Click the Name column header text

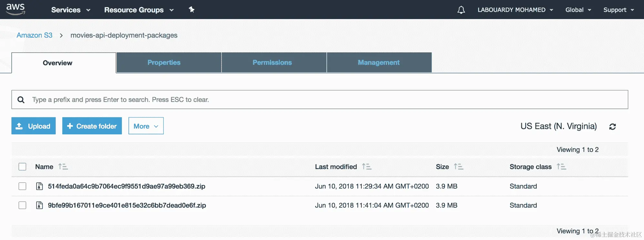(44, 167)
